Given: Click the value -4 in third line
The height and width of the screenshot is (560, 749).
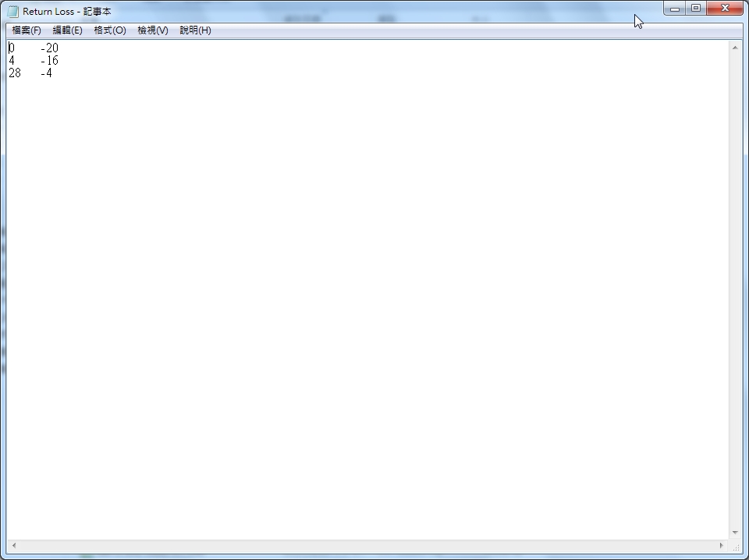Looking at the screenshot, I should click(x=46, y=73).
